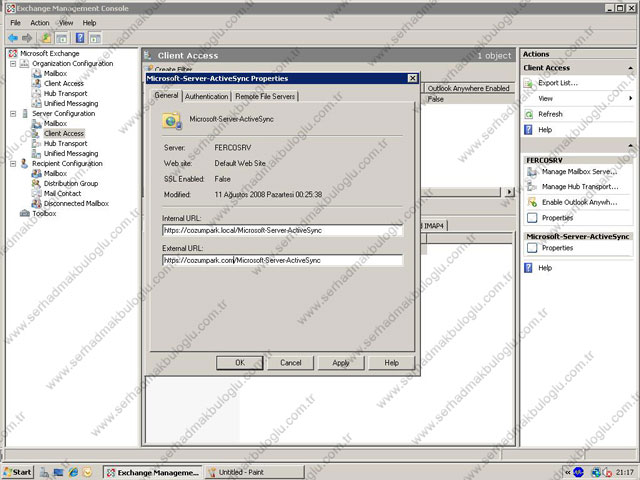The width and height of the screenshot is (640, 480).
Task: Switch to the Remote File Servers tab
Action: click(x=265, y=96)
